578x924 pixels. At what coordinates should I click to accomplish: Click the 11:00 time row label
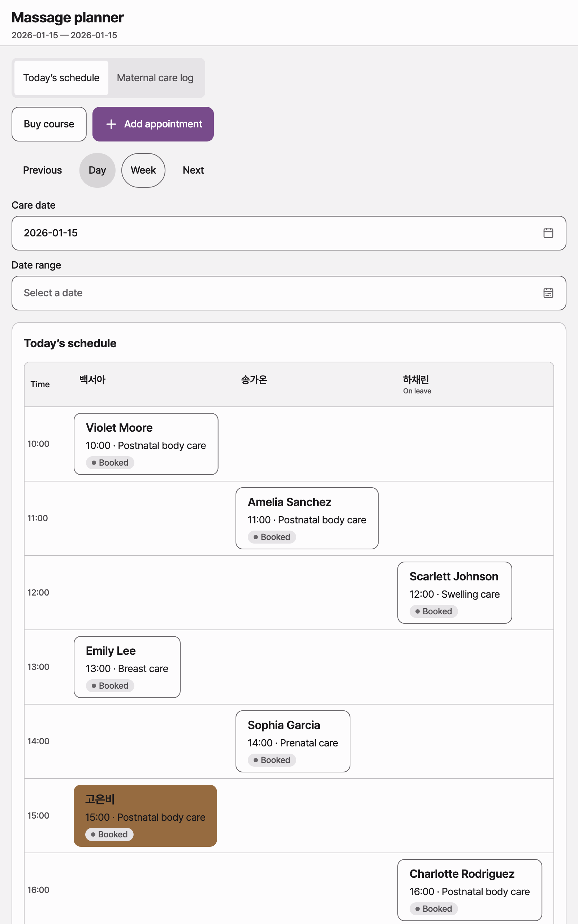tap(38, 518)
